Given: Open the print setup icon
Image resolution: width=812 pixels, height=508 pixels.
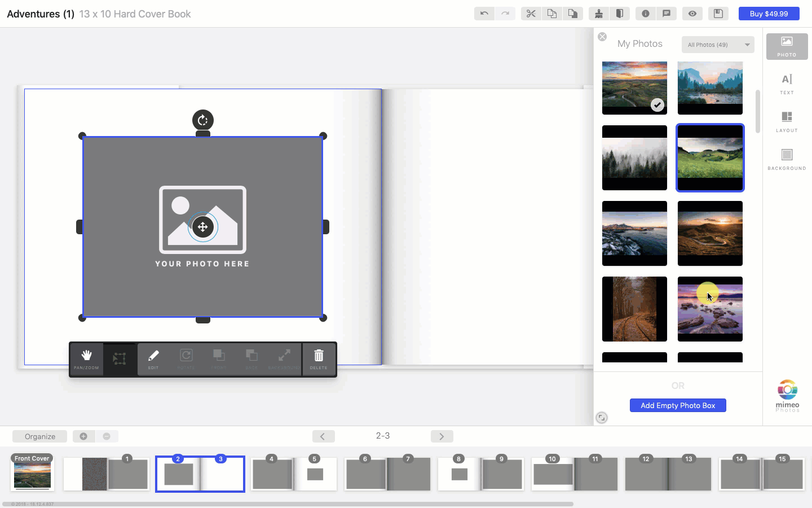Looking at the screenshot, I should coord(599,13).
